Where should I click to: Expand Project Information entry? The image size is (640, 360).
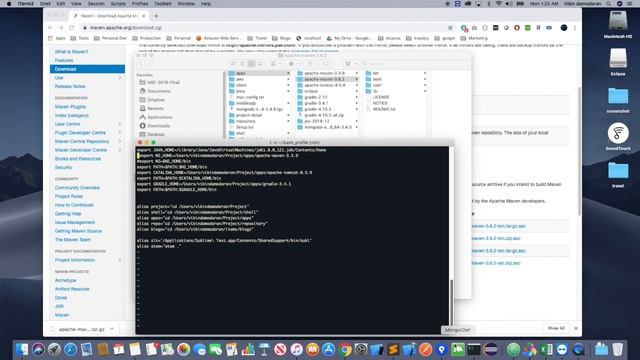[120, 260]
